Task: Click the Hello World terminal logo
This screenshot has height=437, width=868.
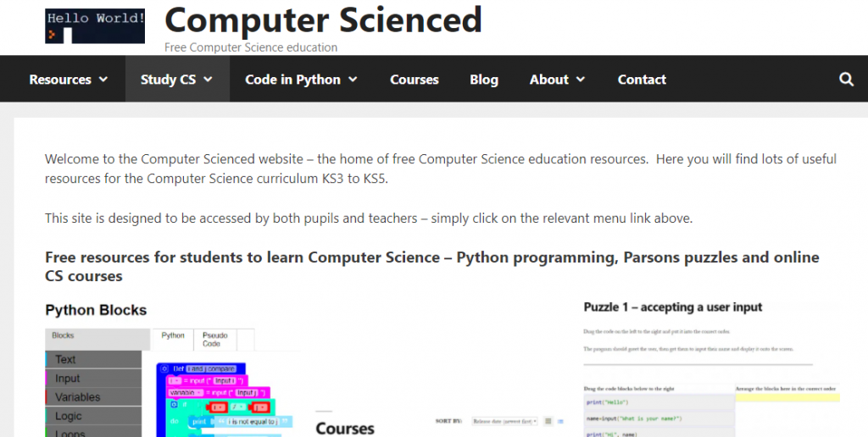Action: click(95, 25)
